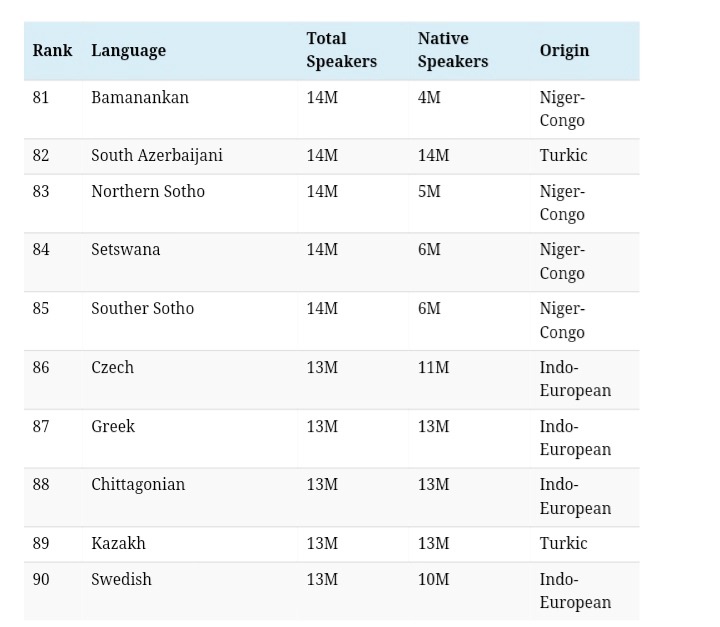Viewport: 720px width, 627px height.
Task: Select the Swedish language cell
Action: tap(121, 579)
